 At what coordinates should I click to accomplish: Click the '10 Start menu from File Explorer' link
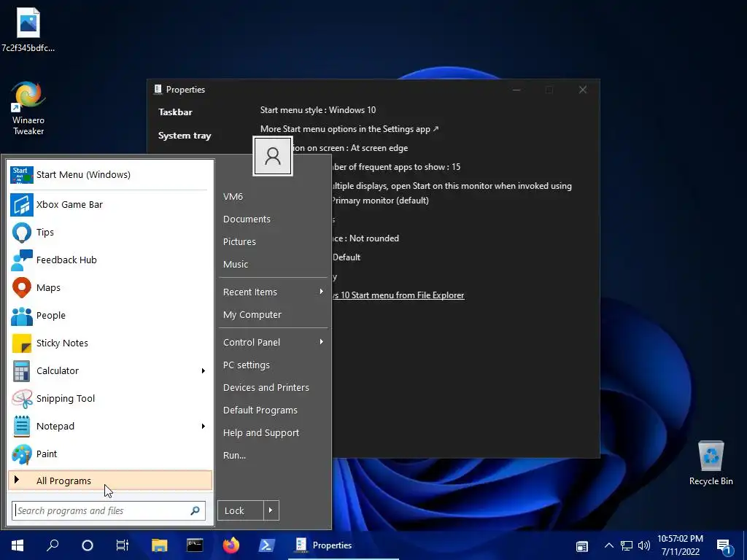pyautogui.click(x=403, y=295)
